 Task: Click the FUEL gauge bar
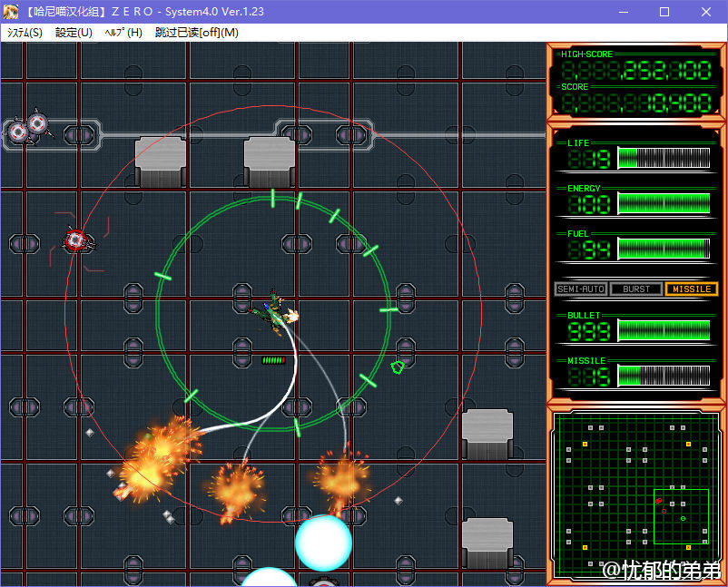pyautogui.click(x=664, y=249)
